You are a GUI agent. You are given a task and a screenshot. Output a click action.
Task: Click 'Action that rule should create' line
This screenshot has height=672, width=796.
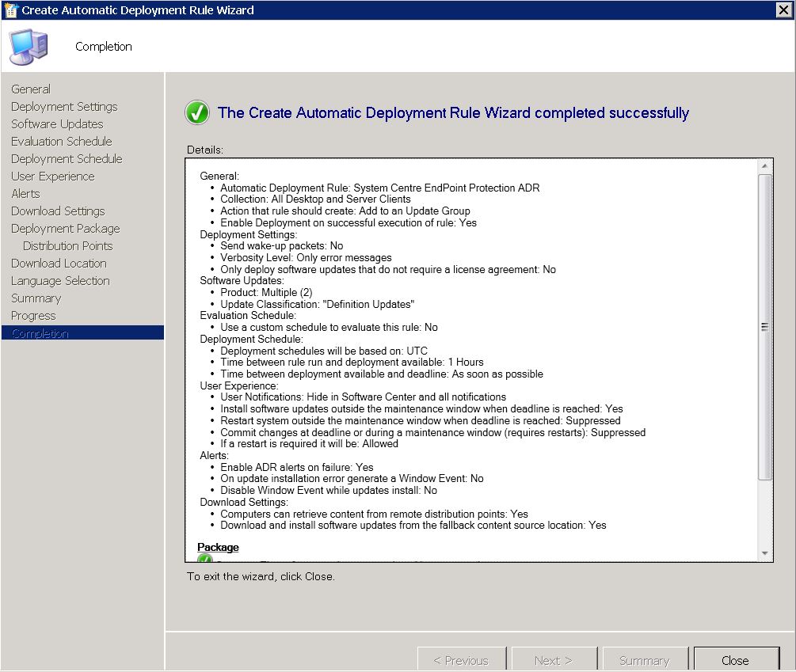click(345, 211)
